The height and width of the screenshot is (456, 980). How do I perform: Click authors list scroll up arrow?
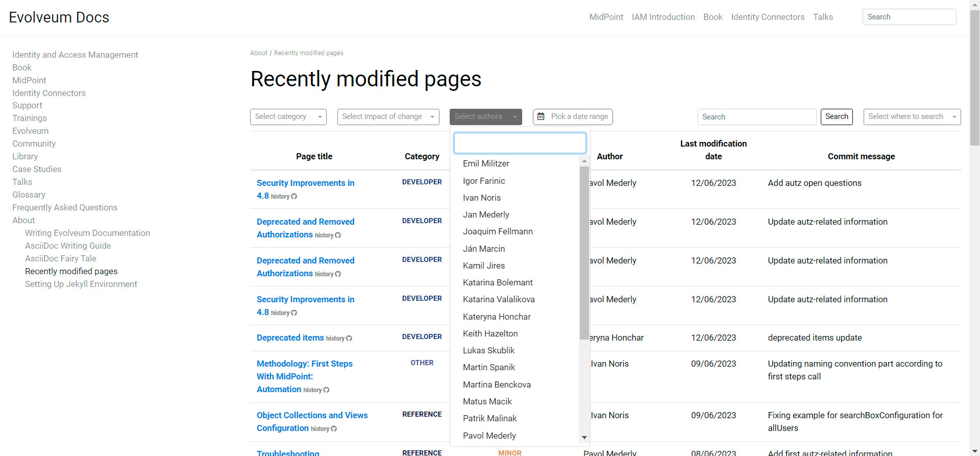pyautogui.click(x=584, y=161)
